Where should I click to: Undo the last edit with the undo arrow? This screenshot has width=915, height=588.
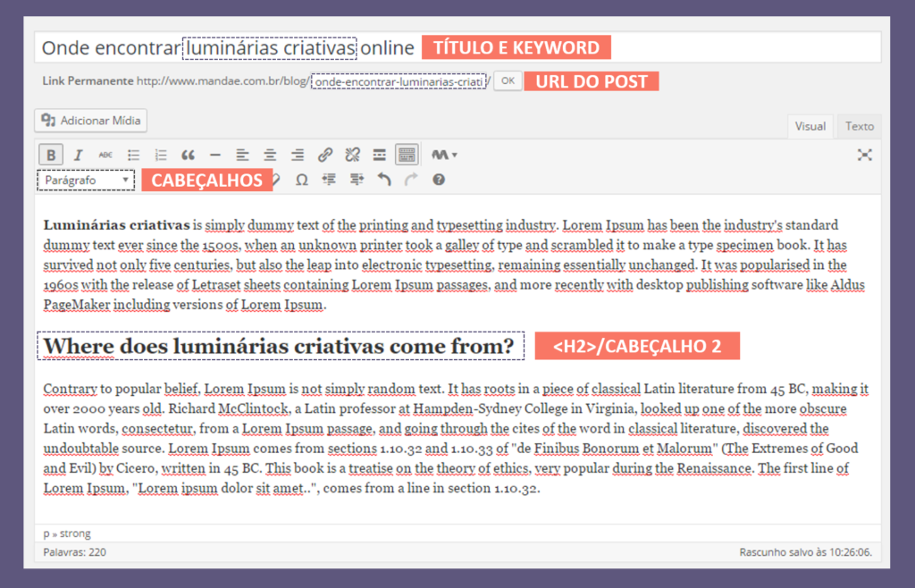pyautogui.click(x=382, y=179)
